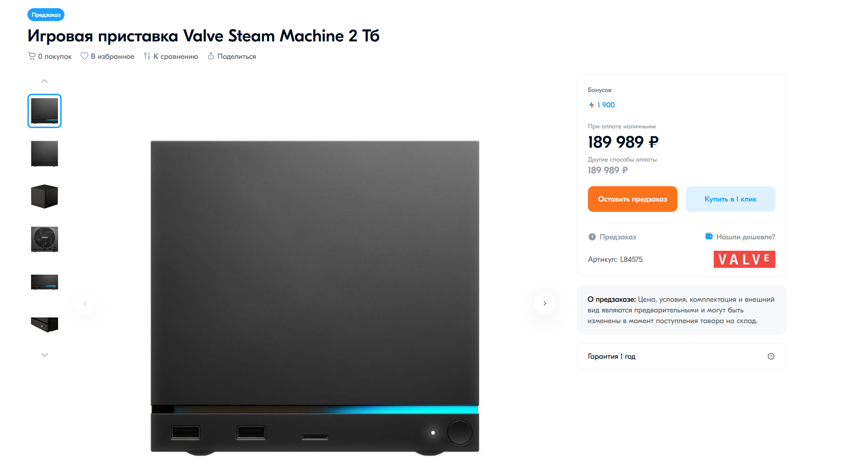Viewport: 868px width, 474px height.
Task: Click the compare sliders icon
Action: pos(147,56)
